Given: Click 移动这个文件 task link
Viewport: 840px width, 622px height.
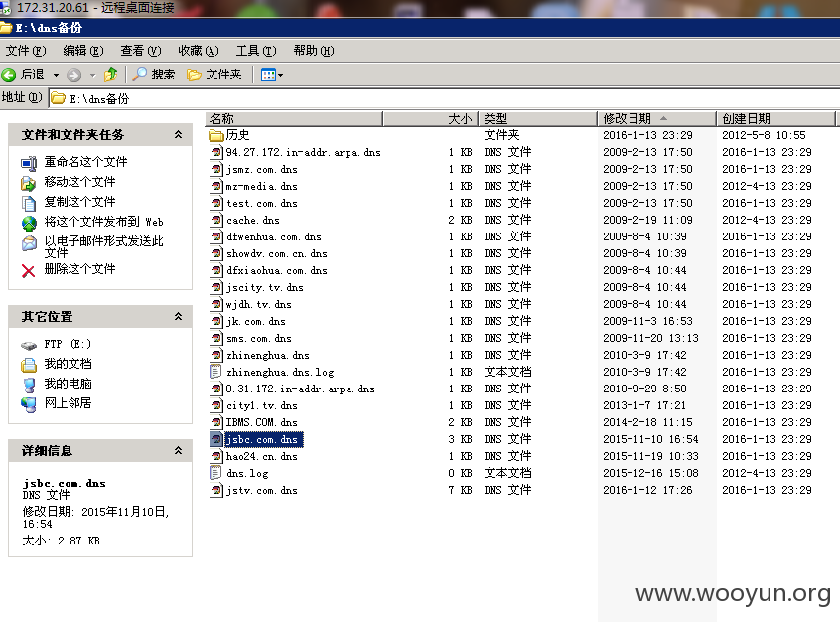Looking at the screenshot, I should point(79,181).
